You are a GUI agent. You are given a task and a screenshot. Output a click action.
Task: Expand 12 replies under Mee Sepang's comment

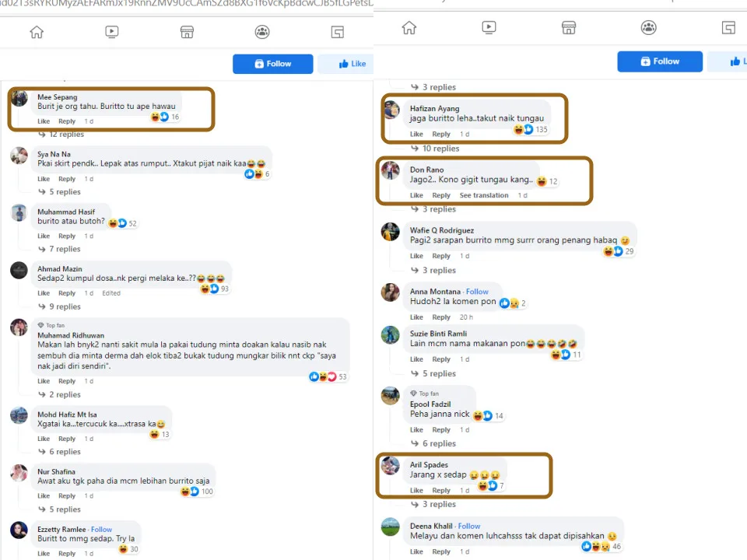click(66, 135)
